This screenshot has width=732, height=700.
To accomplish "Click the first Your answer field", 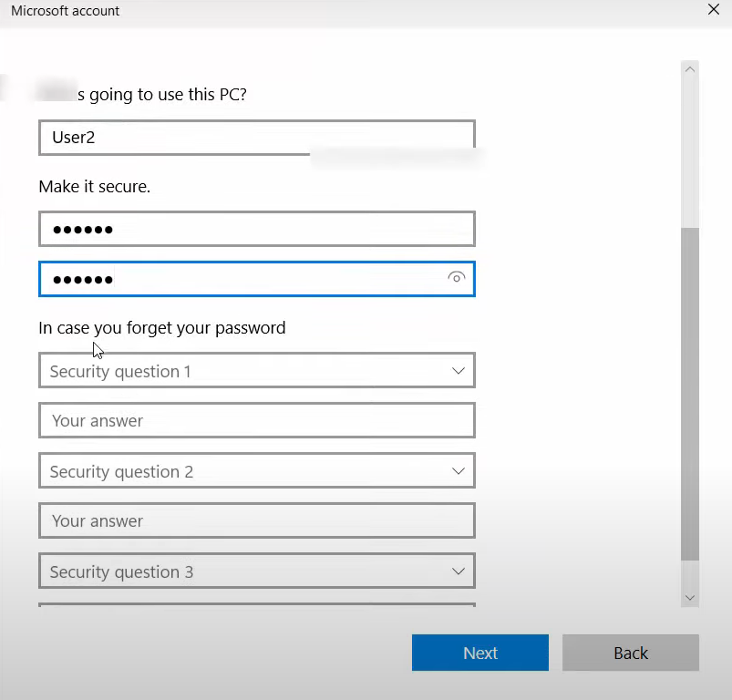I will coord(256,420).
